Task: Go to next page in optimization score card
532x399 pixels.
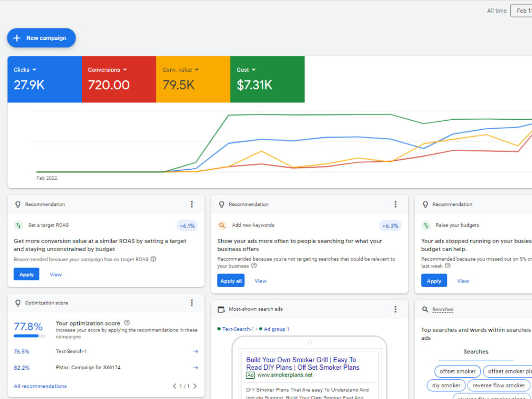Action: (195, 386)
